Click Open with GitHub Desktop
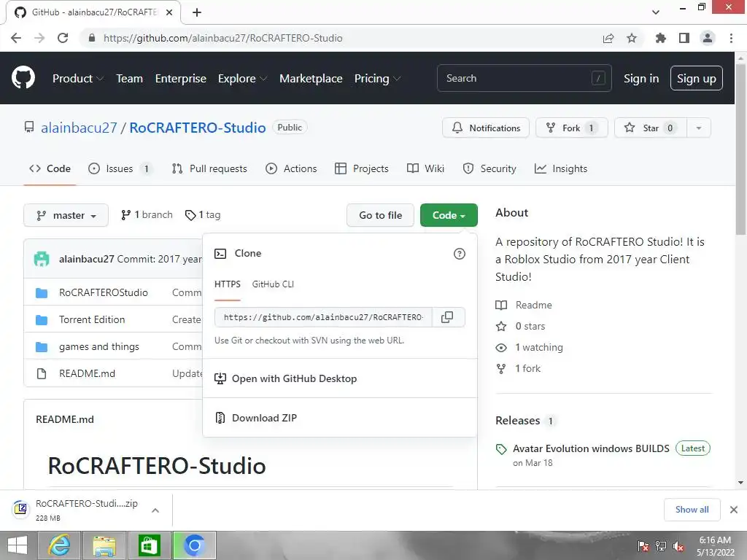Screen dimensions: 747x560 340,378
